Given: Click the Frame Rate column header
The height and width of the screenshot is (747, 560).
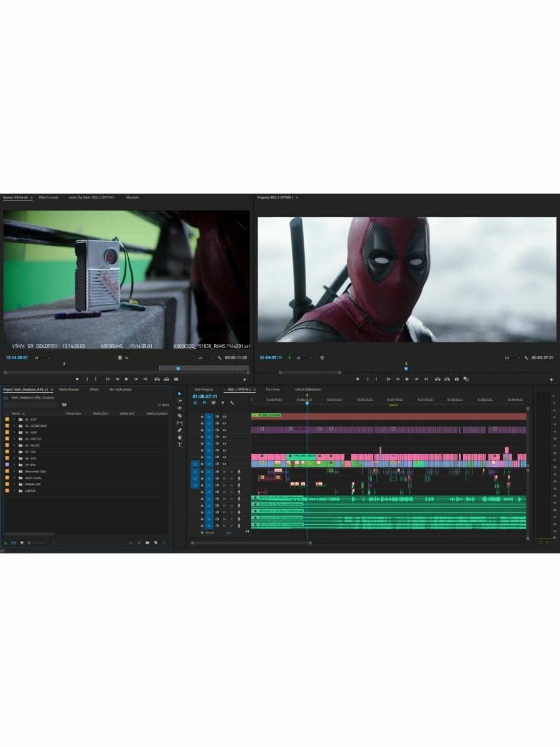Looking at the screenshot, I should (x=73, y=413).
